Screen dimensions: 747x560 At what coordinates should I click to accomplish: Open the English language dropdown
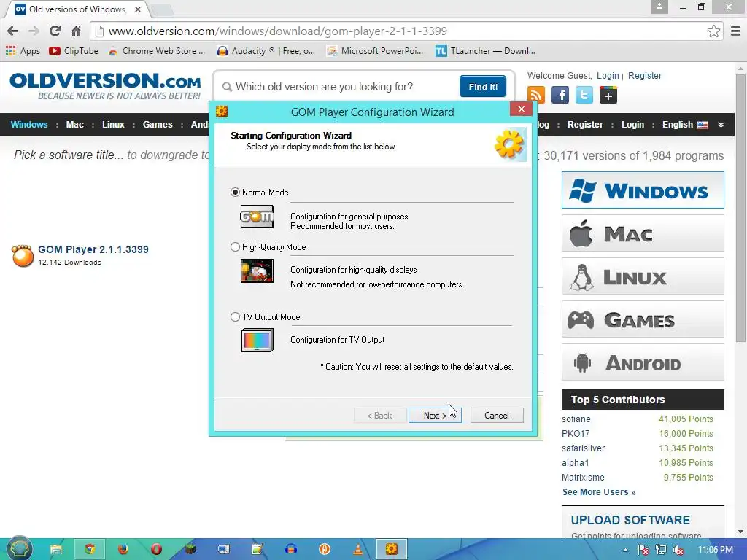point(684,124)
